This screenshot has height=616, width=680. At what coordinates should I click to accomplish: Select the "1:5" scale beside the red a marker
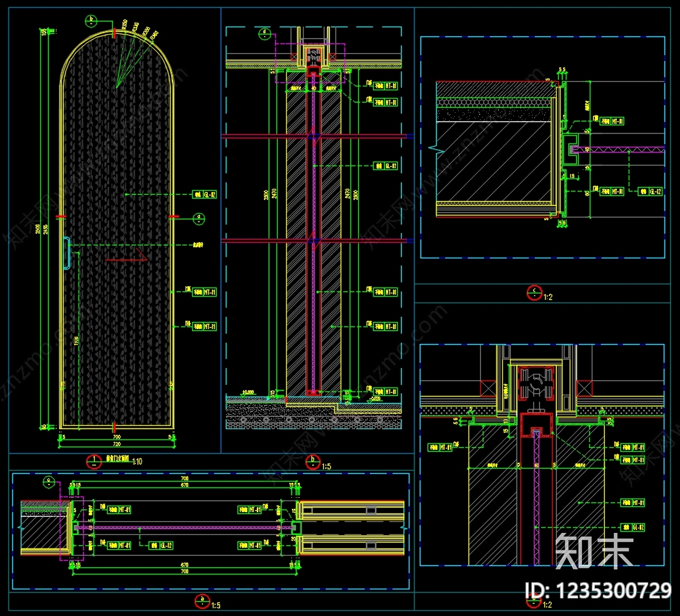click(215, 605)
